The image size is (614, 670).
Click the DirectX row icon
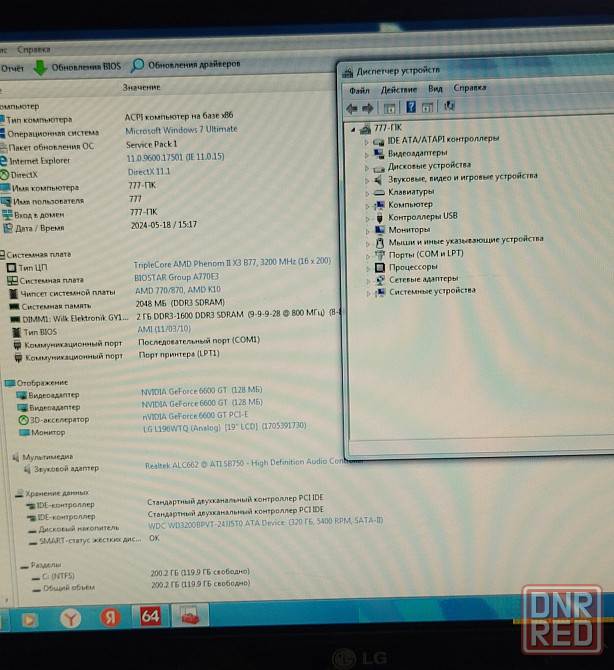4,175
